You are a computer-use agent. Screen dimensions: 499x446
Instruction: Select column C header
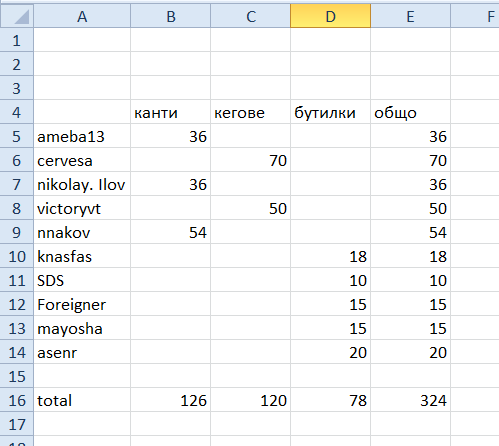pyautogui.click(x=251, y=16)
